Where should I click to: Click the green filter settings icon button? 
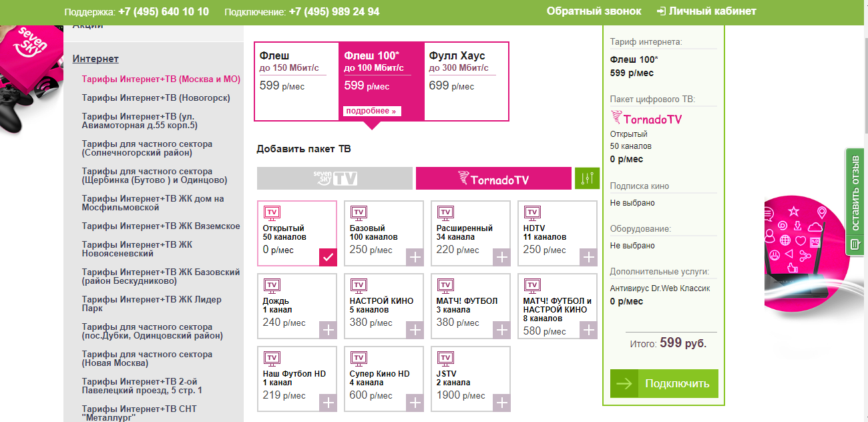click(x=587, y=178)
